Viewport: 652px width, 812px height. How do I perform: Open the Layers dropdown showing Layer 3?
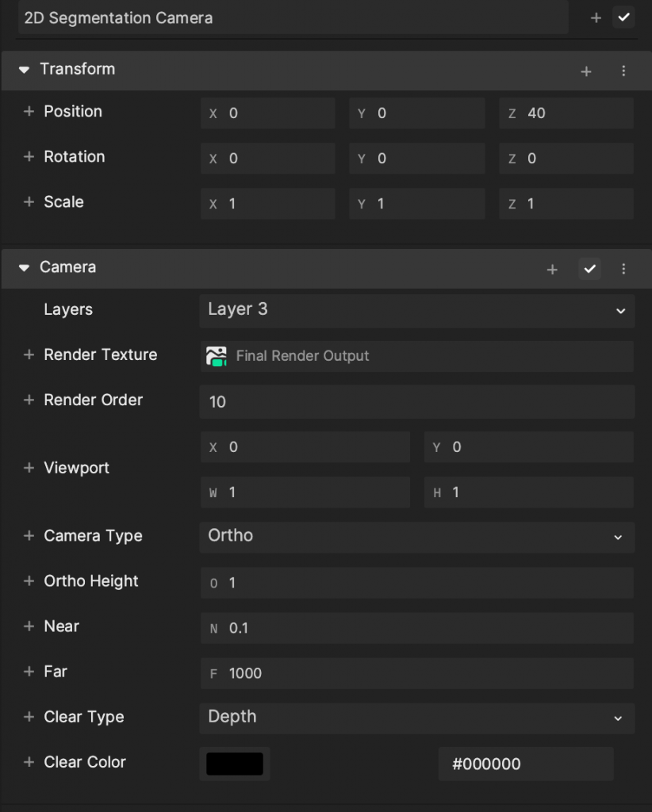point(417,311)
